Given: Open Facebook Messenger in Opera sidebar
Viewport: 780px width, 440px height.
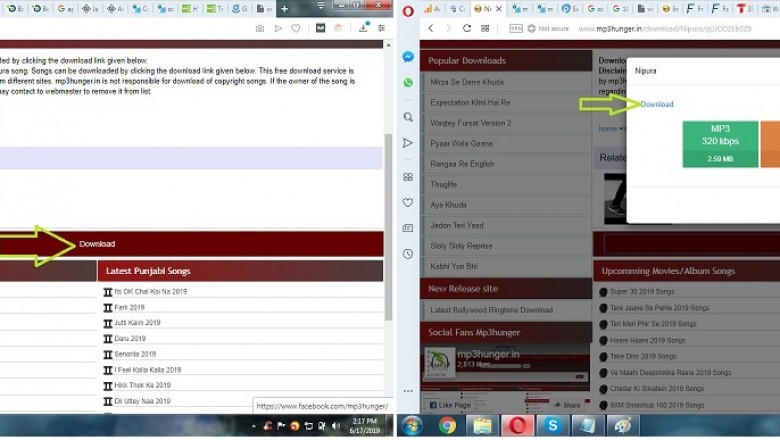Looking at the screenshot, I should (x=408, y=57).
